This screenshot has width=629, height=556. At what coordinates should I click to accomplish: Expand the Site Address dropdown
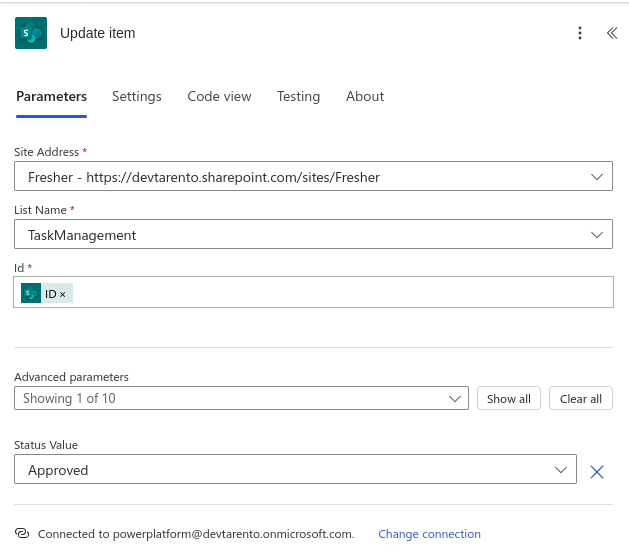point(597,177)
